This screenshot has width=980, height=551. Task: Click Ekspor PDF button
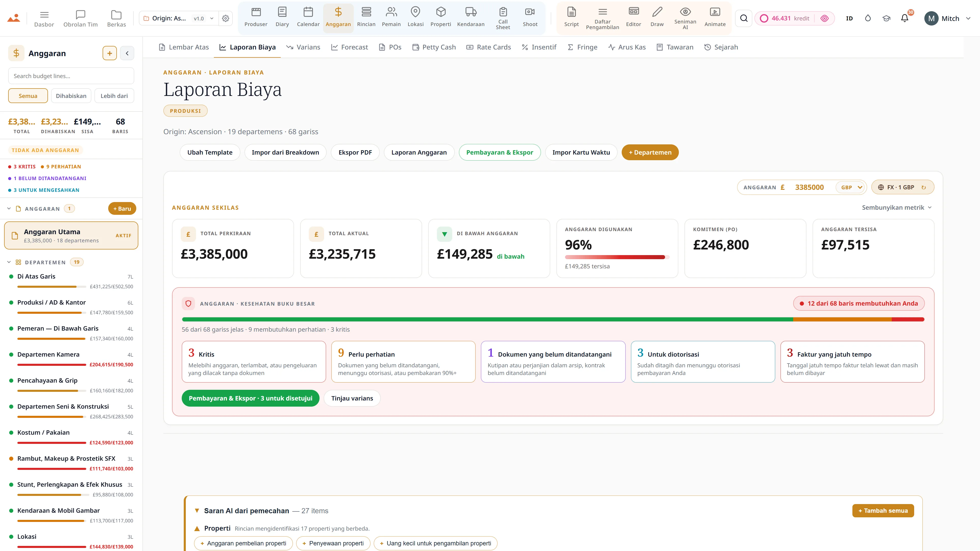355,152
